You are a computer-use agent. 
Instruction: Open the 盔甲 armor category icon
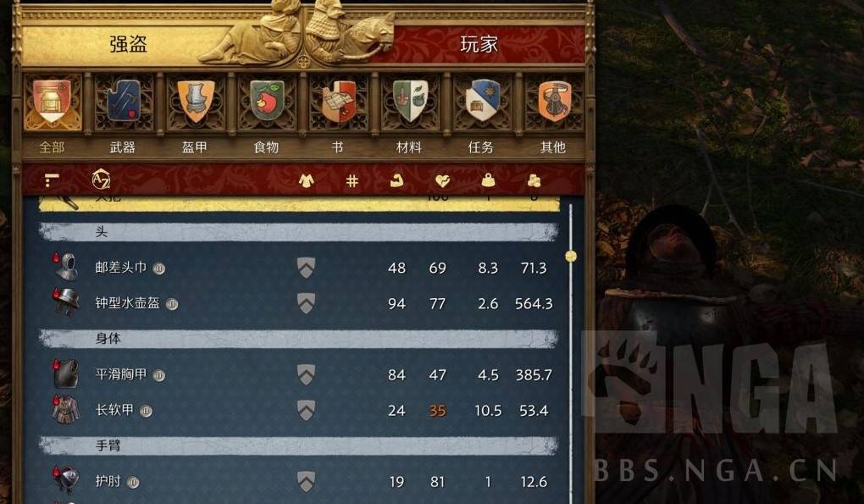tap(196, 102)
